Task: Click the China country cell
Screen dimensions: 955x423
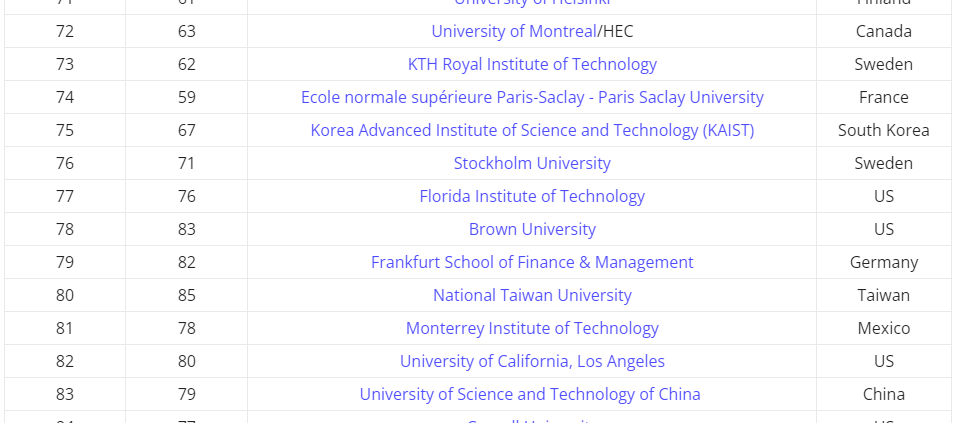Action: pos(883,393)
